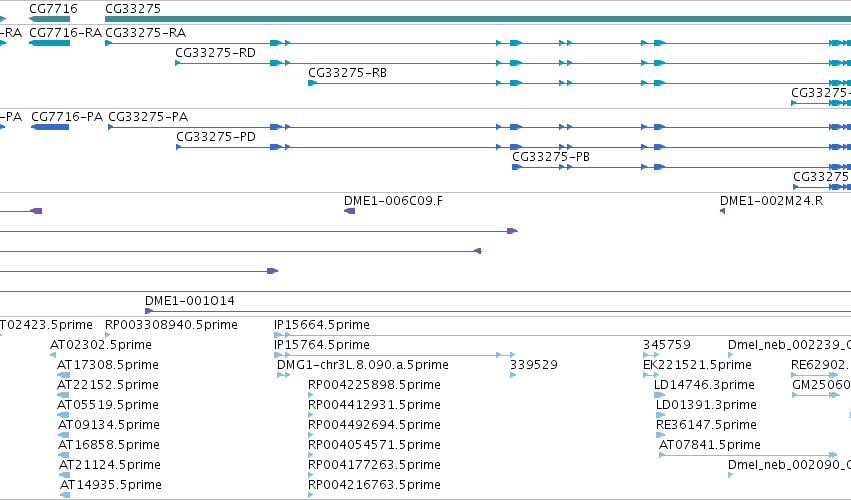The width and height of the screenshot is (851, 500).
Task: Open the CG33275-PD protein label
Action: pyautogui.click(x=215, y=137)
